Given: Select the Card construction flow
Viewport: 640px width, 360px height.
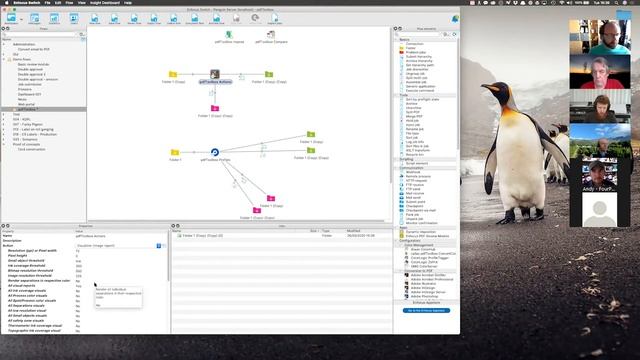Looking at the screenshot, I should 31,149.
